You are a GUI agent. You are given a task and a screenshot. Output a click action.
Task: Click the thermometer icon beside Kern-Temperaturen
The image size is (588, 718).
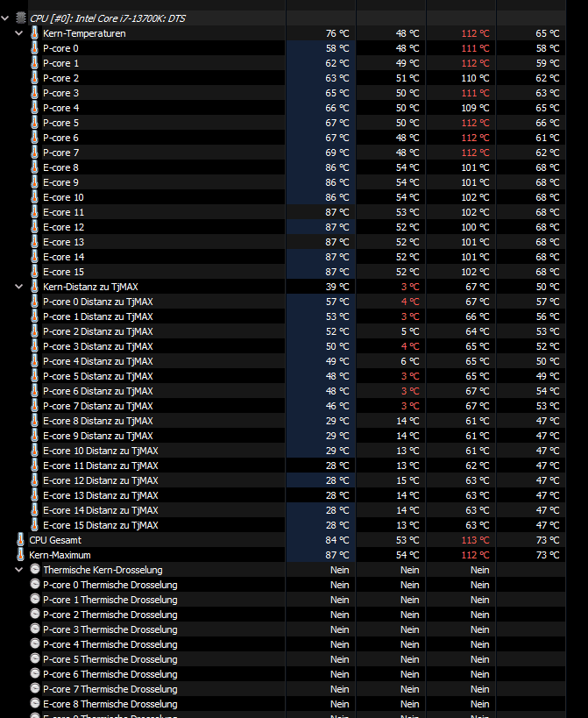(35, 32)
